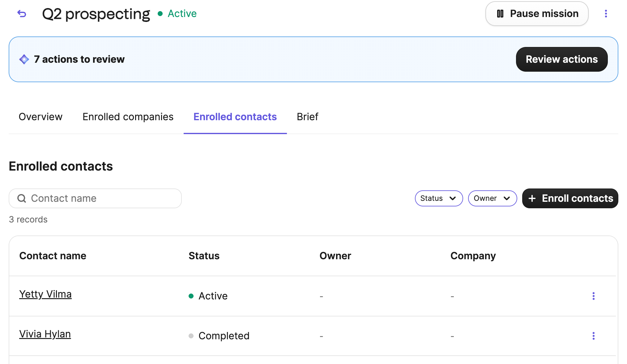Click the Company column header
Screen dimensions: 627x364
(x=473, y=256)
